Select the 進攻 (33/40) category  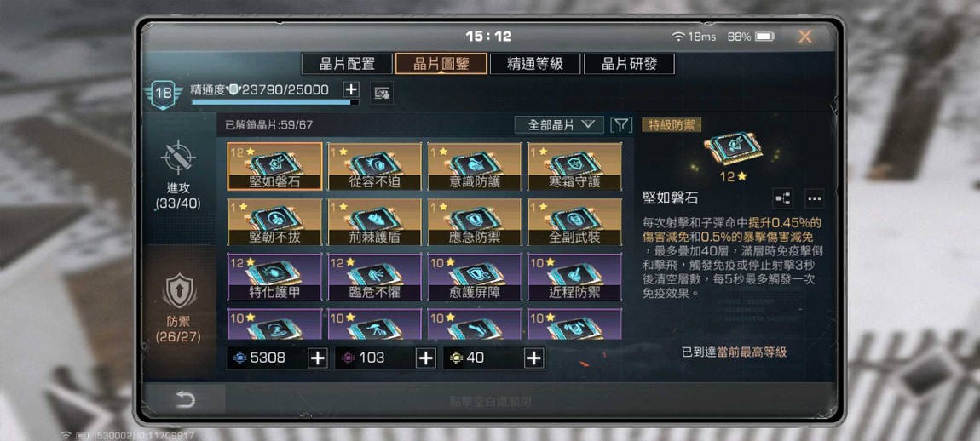[x=179, y=176]
